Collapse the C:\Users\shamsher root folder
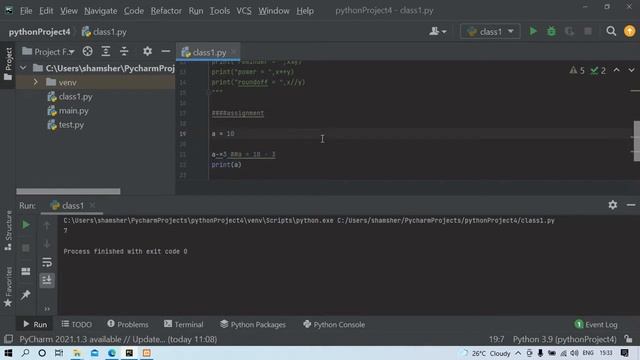The height and width of the screenshot is (360, 640). click(x=23, y=68)
